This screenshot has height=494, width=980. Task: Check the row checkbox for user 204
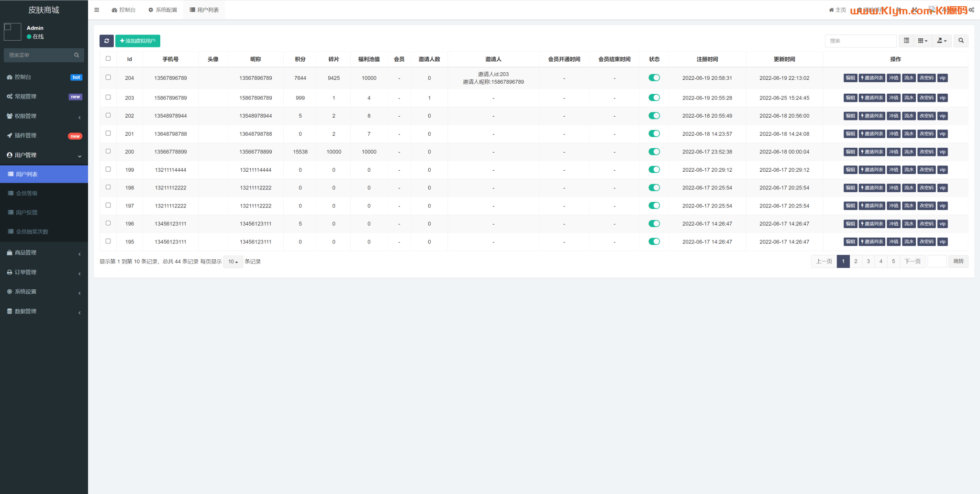point(108,77)
